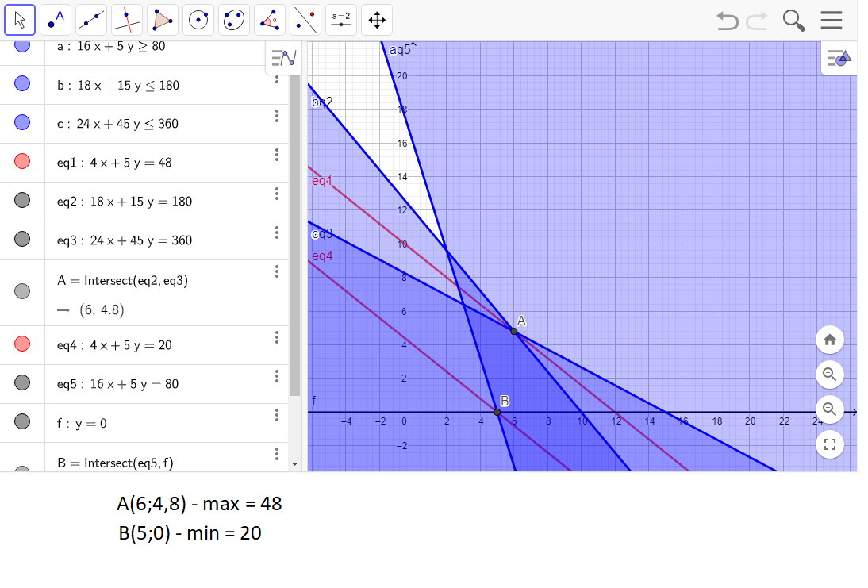Open the main hamburger menu
Screen dimensions: 868x588
pos(832,21)
